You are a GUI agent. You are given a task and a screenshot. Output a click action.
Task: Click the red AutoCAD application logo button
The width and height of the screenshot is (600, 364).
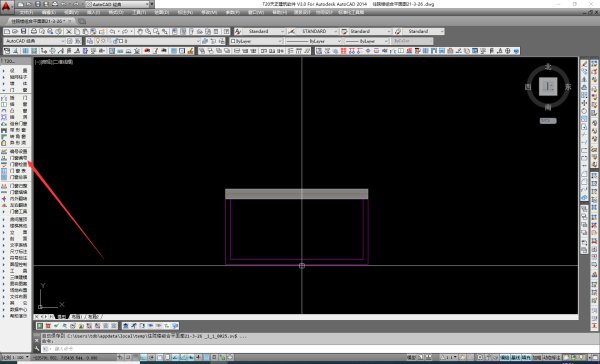click(7, 7)
